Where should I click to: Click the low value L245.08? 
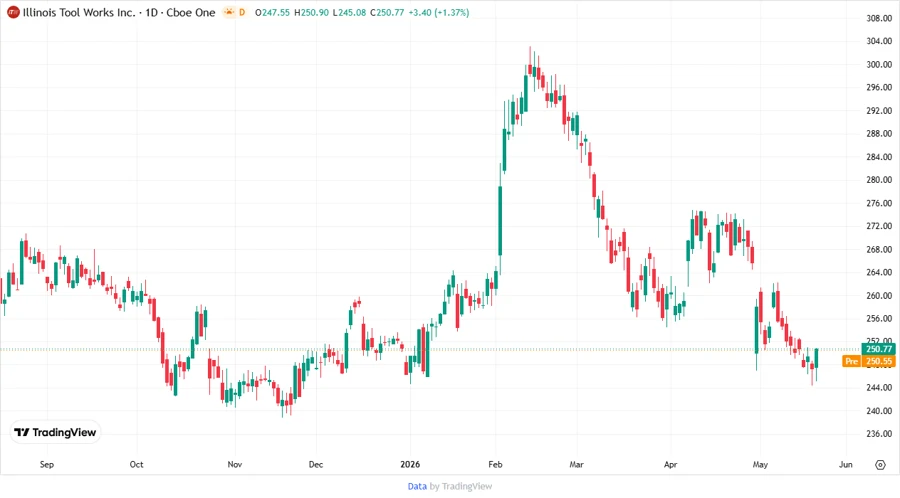349,12
